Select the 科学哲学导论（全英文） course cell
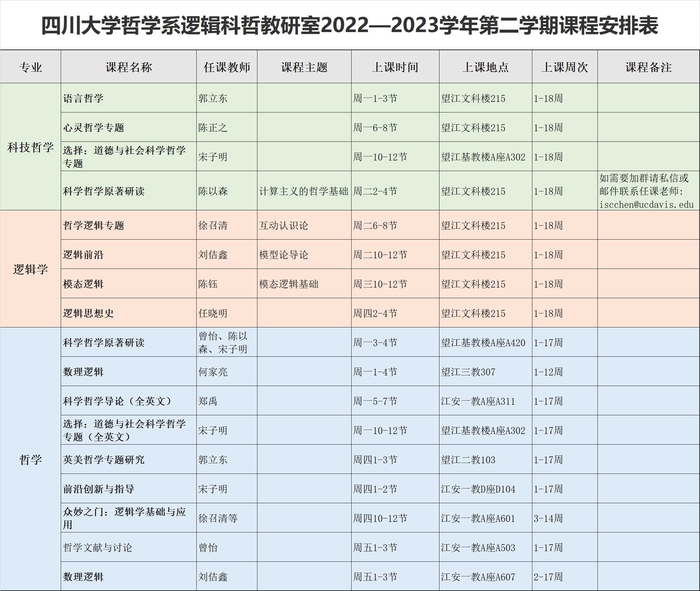Viewport: 700px width, 591px height. (x=117, y=401)
